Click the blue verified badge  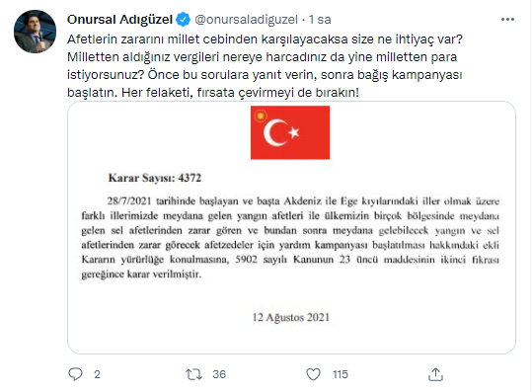[184, 20]
